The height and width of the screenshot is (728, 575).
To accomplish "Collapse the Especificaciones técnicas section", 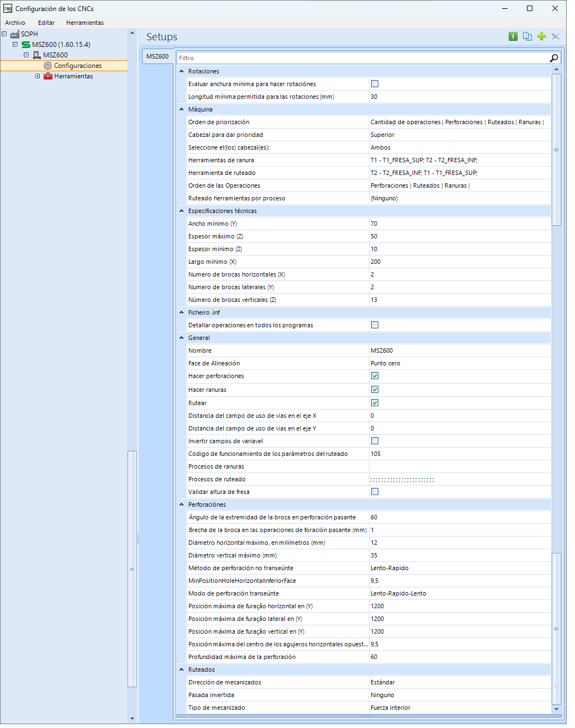I will pyautogui.click(x=181, y=211).
